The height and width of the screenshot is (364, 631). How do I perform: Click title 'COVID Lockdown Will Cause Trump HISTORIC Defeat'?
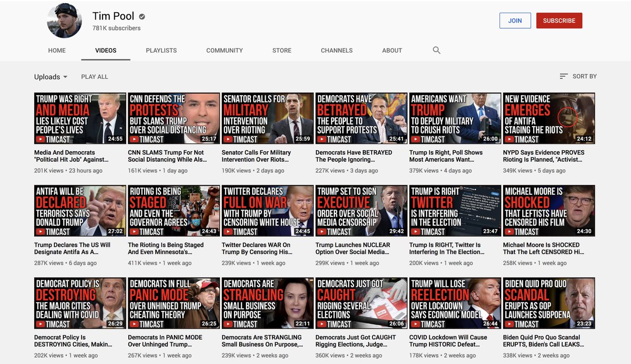tap(449, 341)
